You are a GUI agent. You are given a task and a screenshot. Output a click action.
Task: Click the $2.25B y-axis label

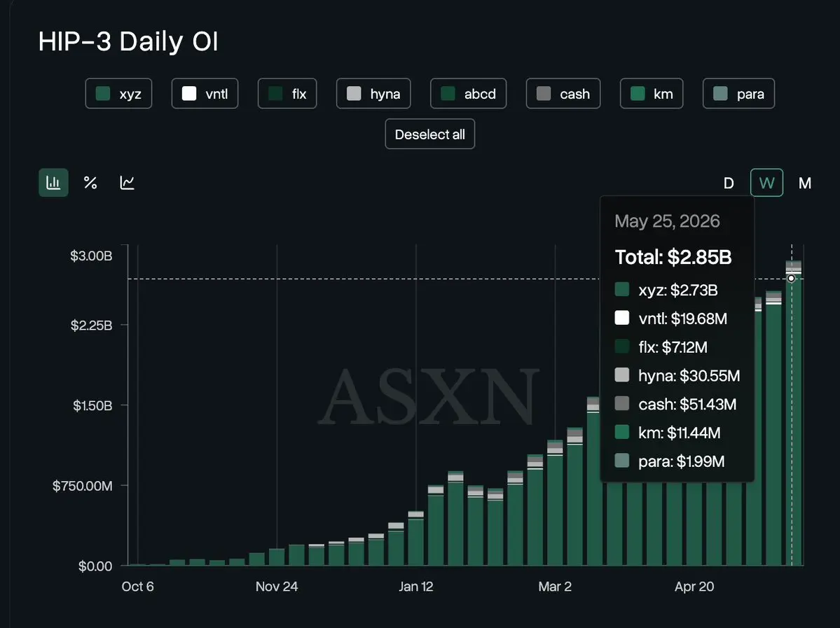pyautogui.click(x=91, y=326)
